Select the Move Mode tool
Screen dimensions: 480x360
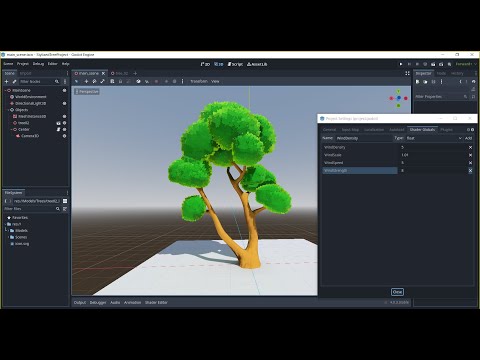tap(86, 81)
